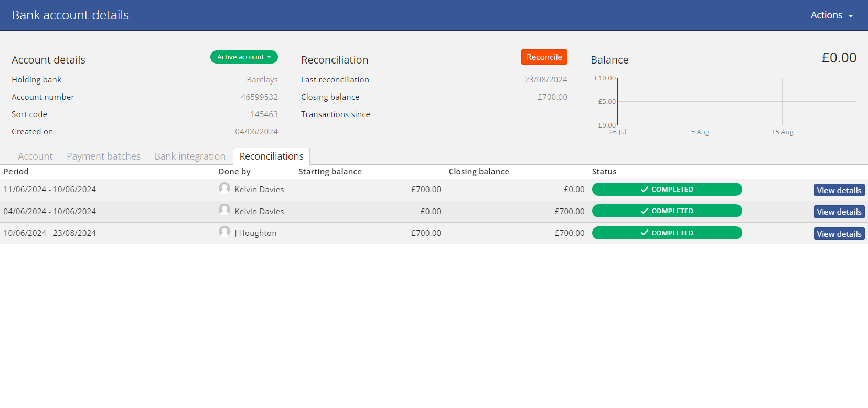Click last reconciliation date 23/08/2024

[546, 79]
